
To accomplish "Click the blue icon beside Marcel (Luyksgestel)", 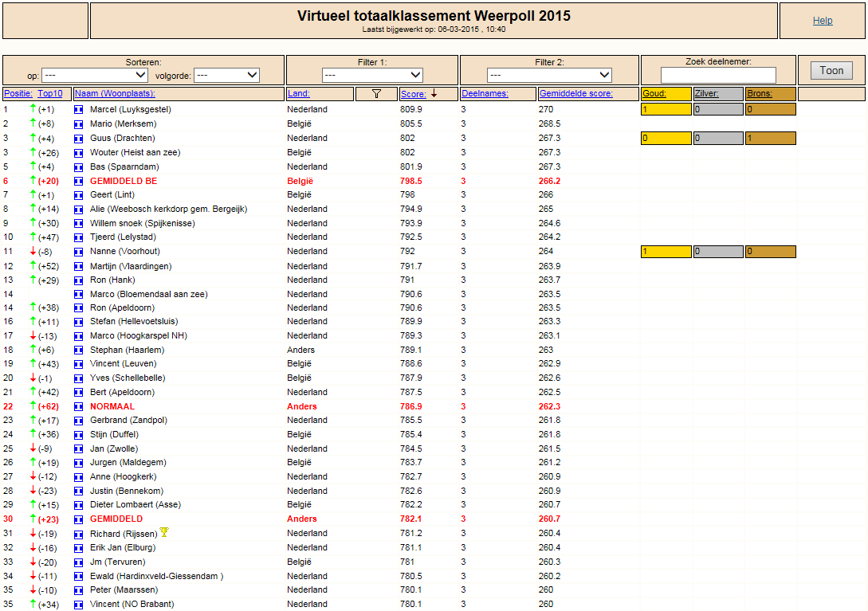I will 79,110.
